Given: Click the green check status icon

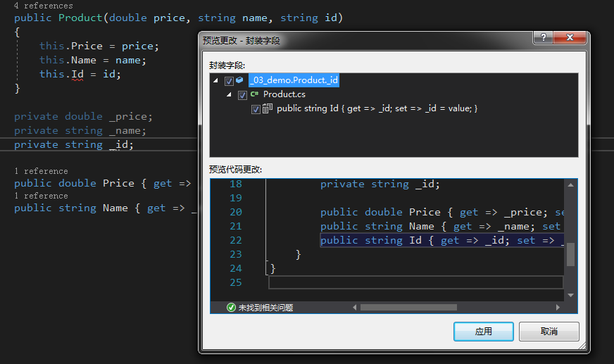Looking at the screenshot, I should [x=231, y=307].
